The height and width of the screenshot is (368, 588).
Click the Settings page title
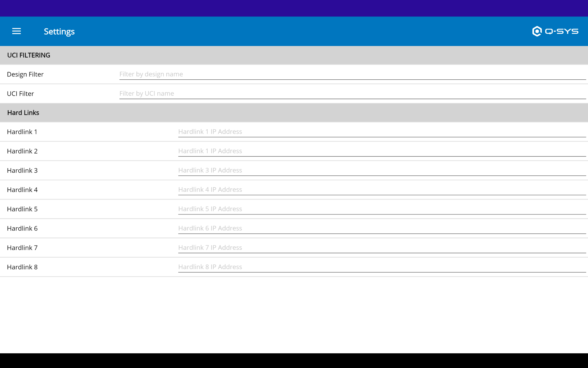[x=59, y=32]
